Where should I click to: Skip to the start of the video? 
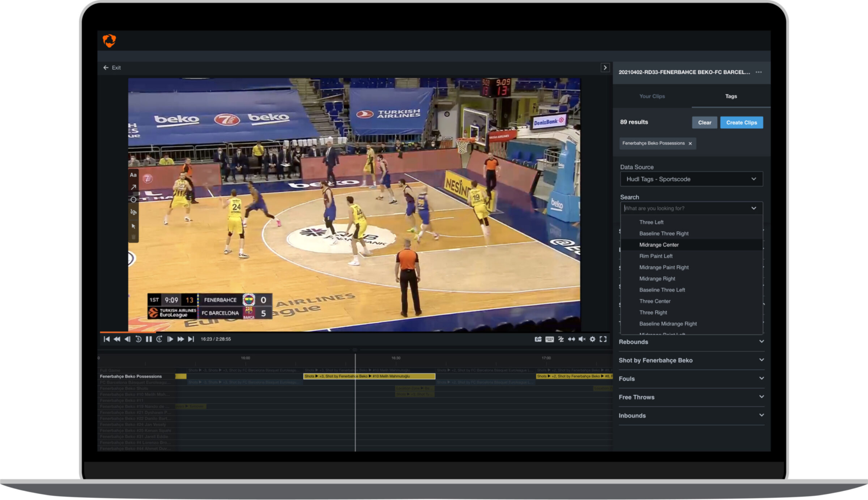tap(106, 339)
